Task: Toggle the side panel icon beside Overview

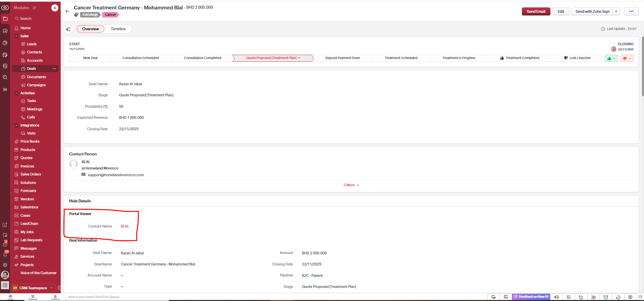Action: [x=68, y=29]
